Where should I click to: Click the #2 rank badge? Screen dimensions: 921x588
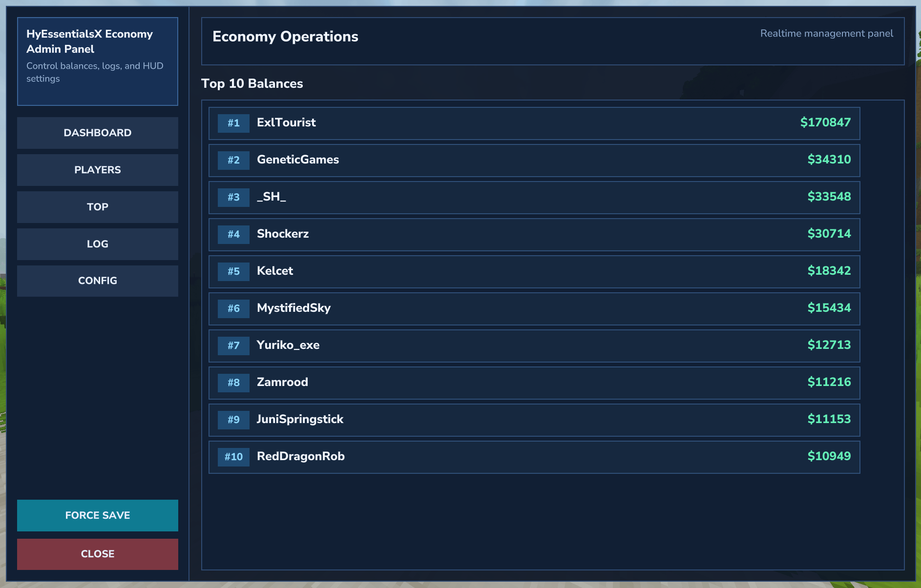tap(233, 160)
